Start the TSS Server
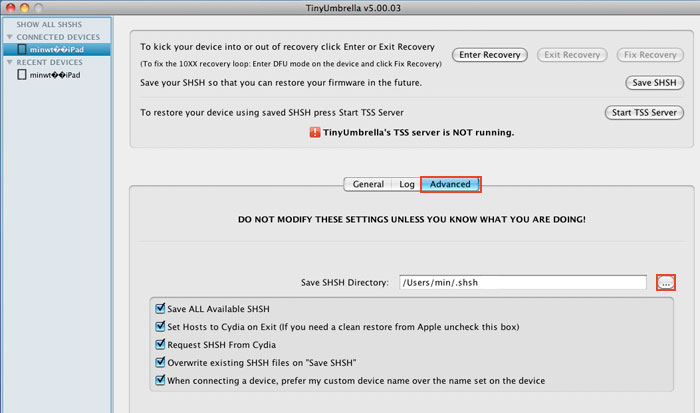700x413 pixels. click(644, 113)
